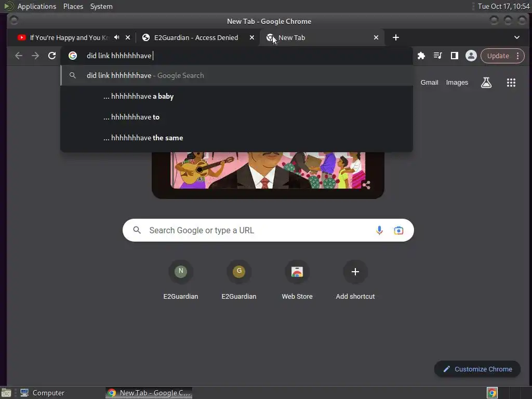Image resolution: width=532 pixels, height=399 pixels.
Task: Open the System menu
Action: pos(101,6)
